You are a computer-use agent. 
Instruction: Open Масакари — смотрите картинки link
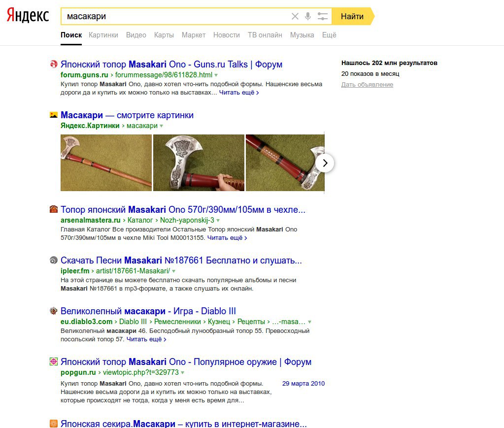pyautogui.click(x=127, y=115)
